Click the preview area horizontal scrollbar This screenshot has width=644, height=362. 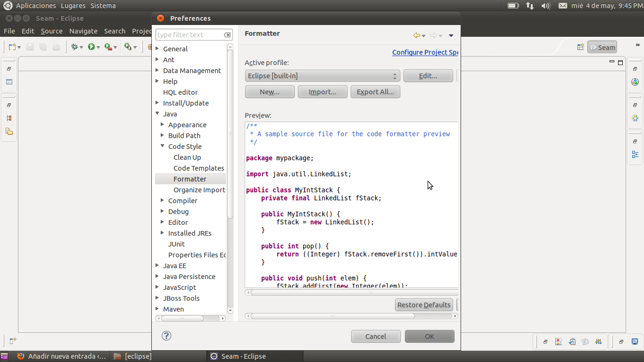pos(352,293)
